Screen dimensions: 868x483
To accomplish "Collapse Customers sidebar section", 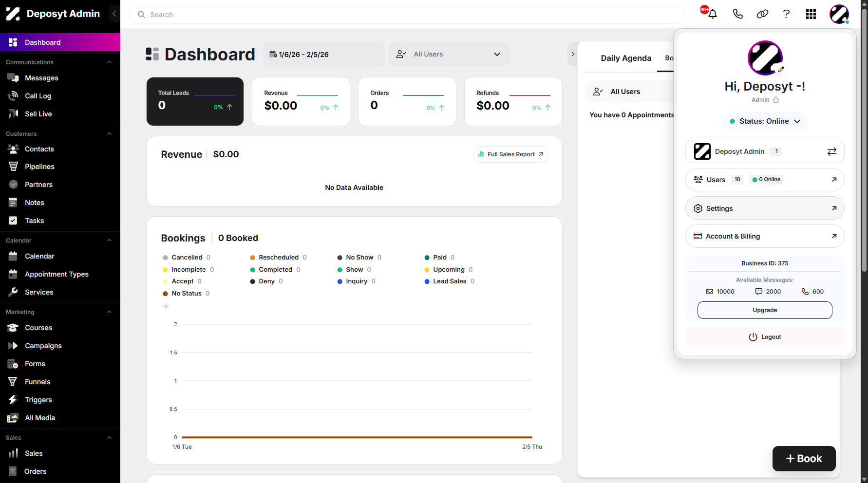I will click(109, 134).
